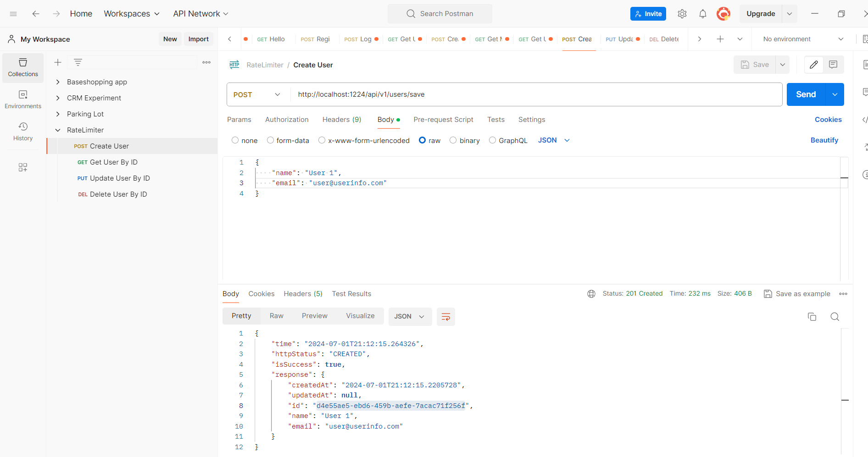Screen dimensions: 868x457
Task: Toggle response word wrap icon
Action: point(445,317)
